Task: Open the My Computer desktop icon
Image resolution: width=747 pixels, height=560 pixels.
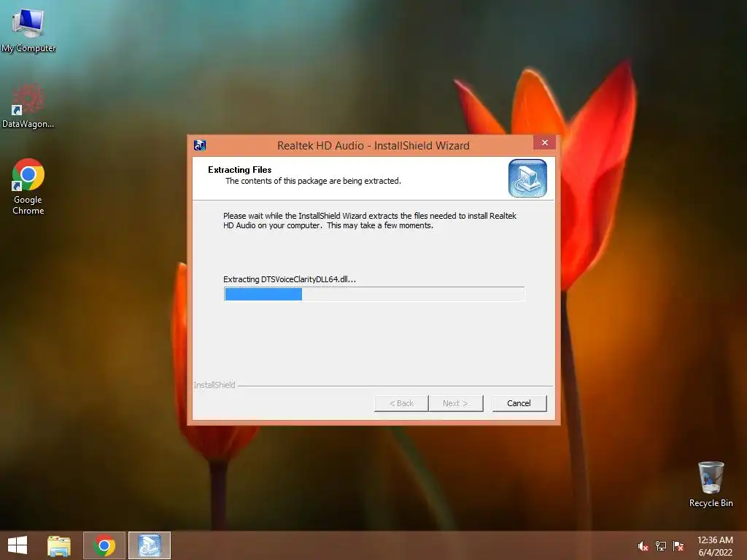Action: pyautogui.click(x=28, y=31)
